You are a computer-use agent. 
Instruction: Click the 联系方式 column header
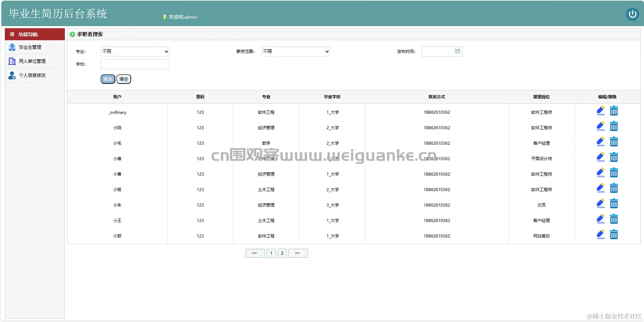[x=437, y=97]
